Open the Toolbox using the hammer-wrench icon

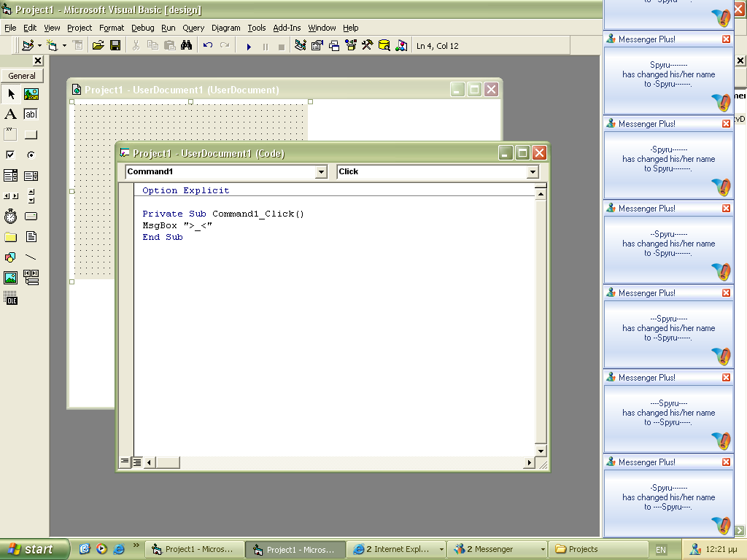[x=367, y=46]
